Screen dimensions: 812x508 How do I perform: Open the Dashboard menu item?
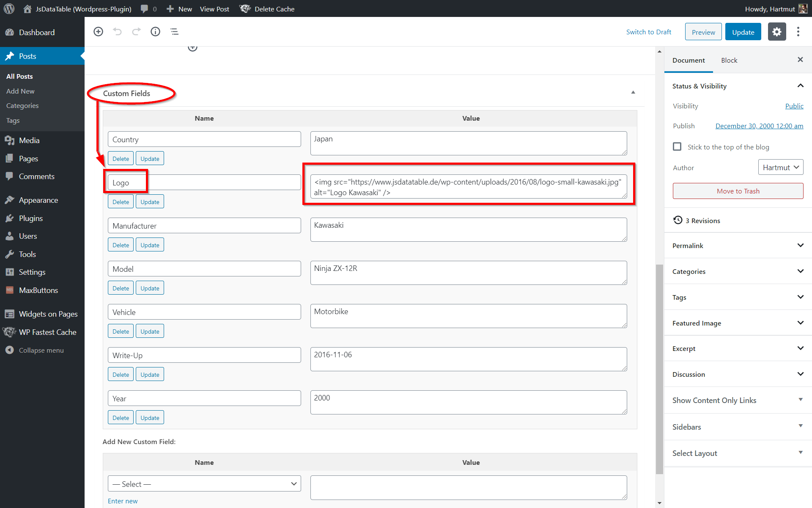(x=42, y=33)
